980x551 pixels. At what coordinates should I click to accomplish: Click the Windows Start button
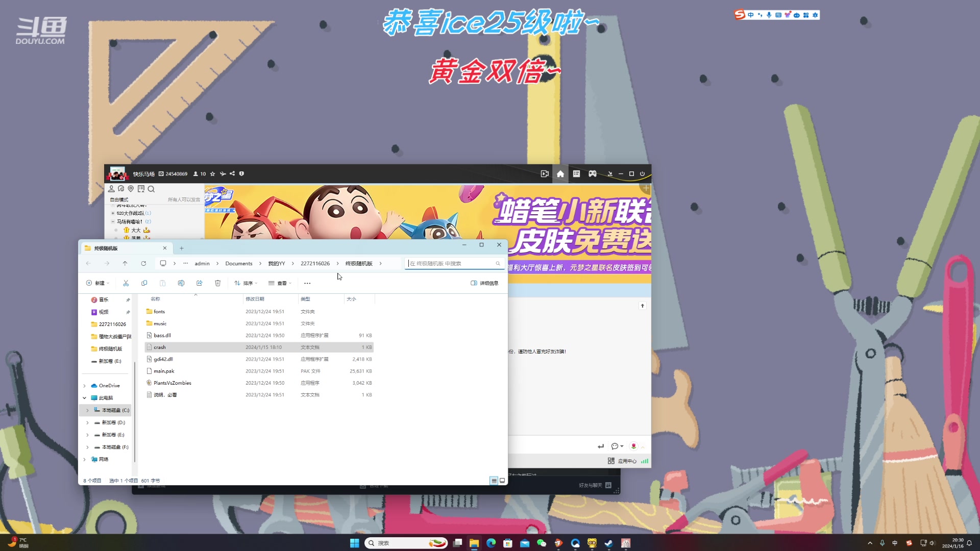point(355,543)
